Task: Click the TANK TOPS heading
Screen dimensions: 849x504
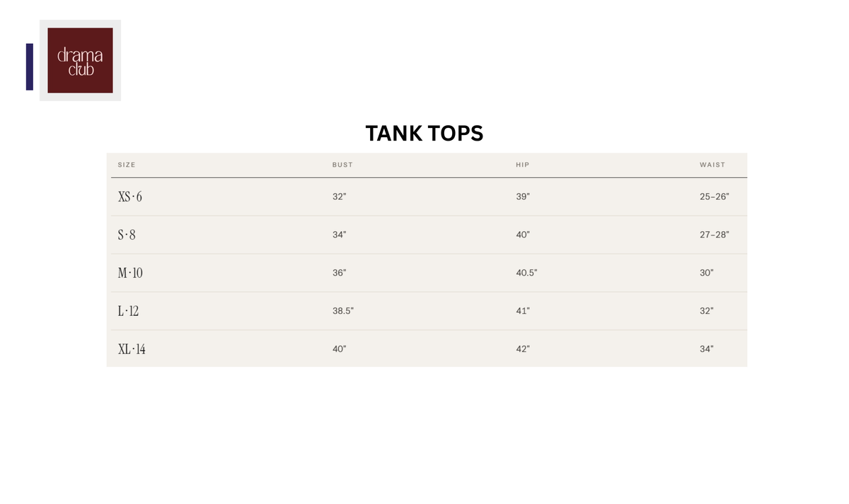Action: [x=424, y=133]
